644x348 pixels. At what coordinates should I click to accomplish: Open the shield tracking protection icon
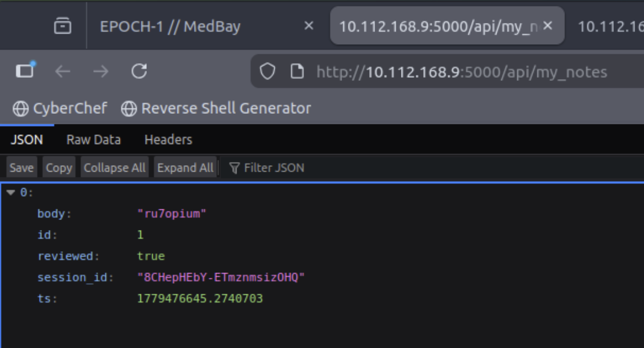[x=267, y=71]
